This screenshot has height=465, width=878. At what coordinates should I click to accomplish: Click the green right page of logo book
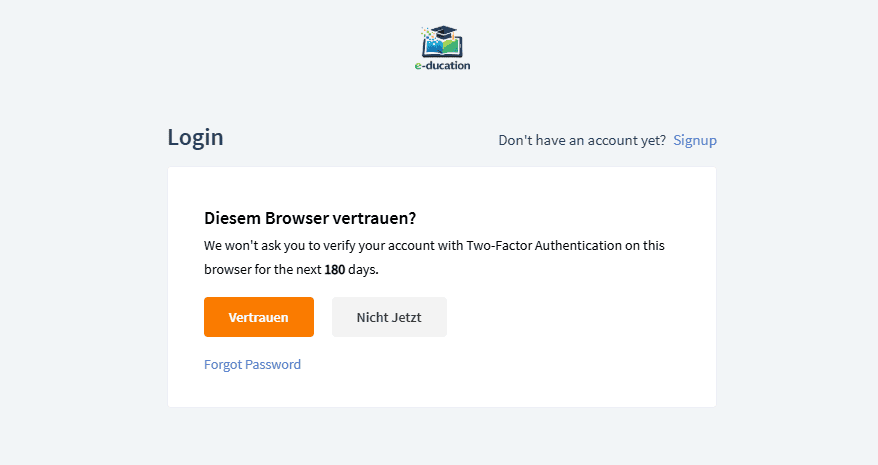452,46
